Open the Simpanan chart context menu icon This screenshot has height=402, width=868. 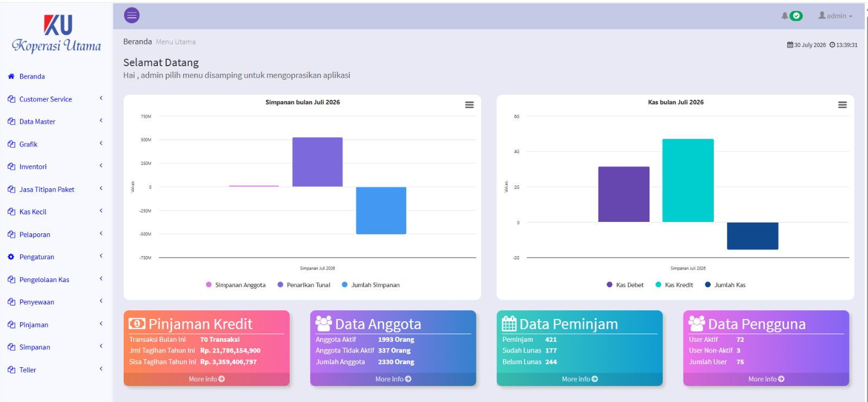coord(469,105)
